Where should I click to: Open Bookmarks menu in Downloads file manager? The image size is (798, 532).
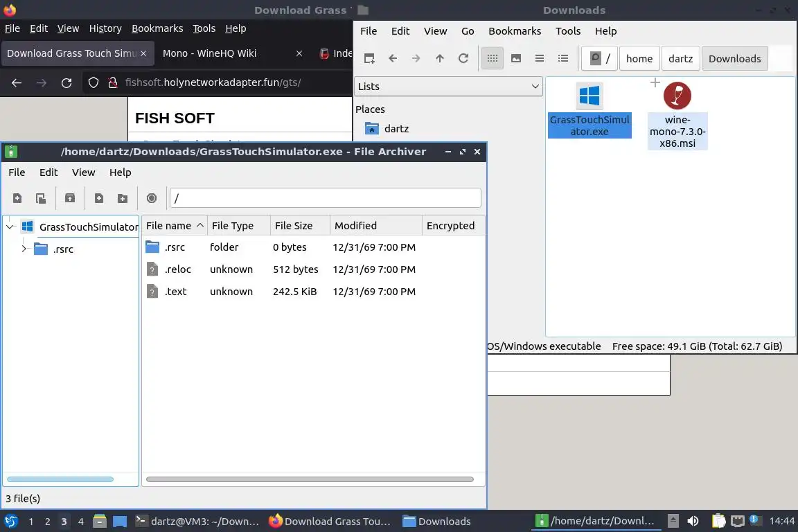tap(515, 31)
